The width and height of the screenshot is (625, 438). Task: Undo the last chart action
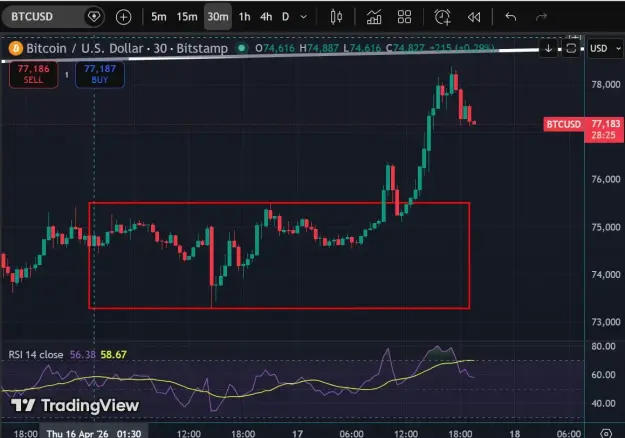click(511, 17)
